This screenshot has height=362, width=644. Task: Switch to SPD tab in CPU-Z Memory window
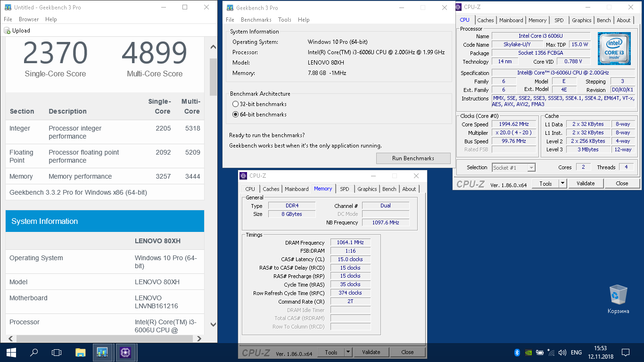point(345,189)
